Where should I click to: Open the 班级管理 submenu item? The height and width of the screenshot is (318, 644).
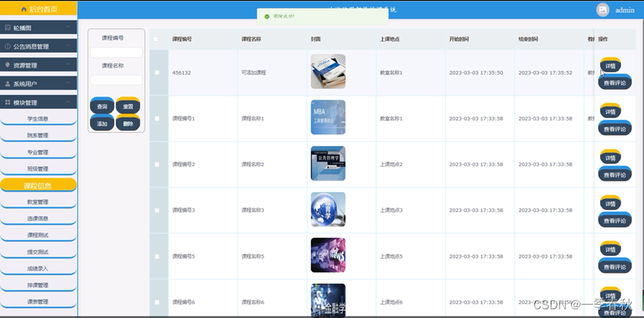pos(38,168)
